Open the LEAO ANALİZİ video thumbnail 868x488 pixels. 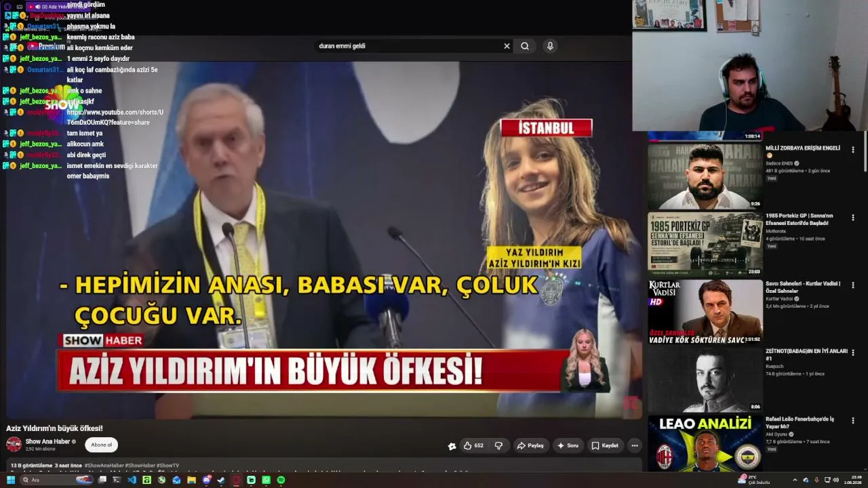pos(705,443)
